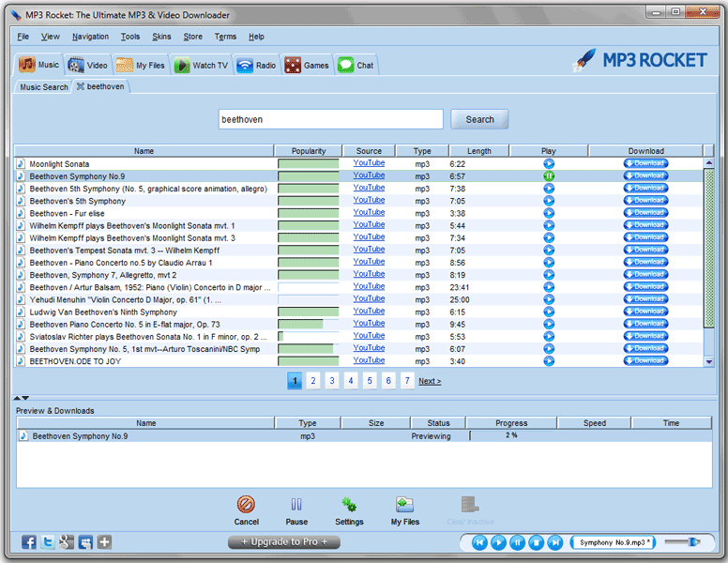Viewport: 728px width, 563px height.
Task: Switch to the Video tab
Action: coord(88,65)
